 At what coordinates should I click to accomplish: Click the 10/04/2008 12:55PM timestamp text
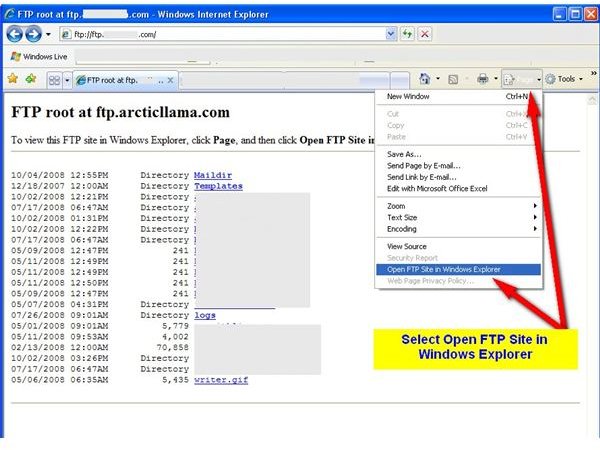click(x=60, y=175)
